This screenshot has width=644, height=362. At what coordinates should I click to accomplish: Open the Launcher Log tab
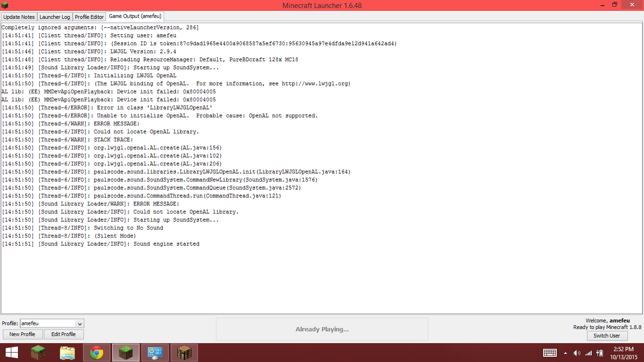pos(55,17)
